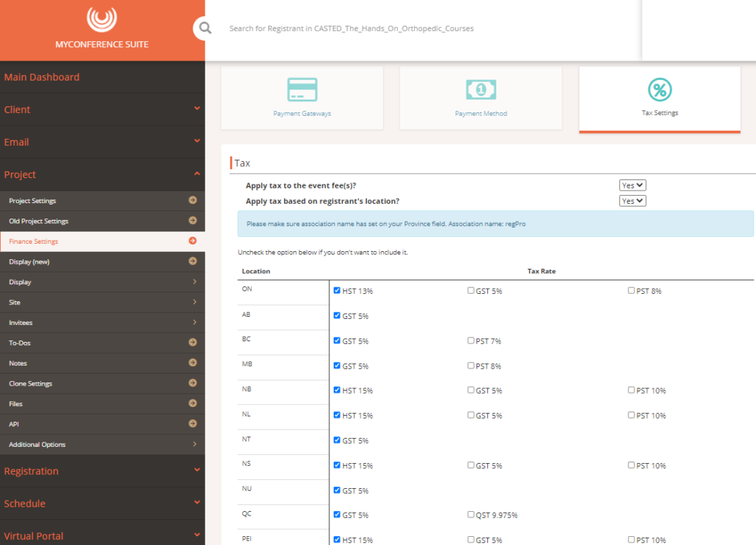Screen dimensions: 756x545
Task: Click arrow icon next to Project Settings
Action: [x=193, y=200]
